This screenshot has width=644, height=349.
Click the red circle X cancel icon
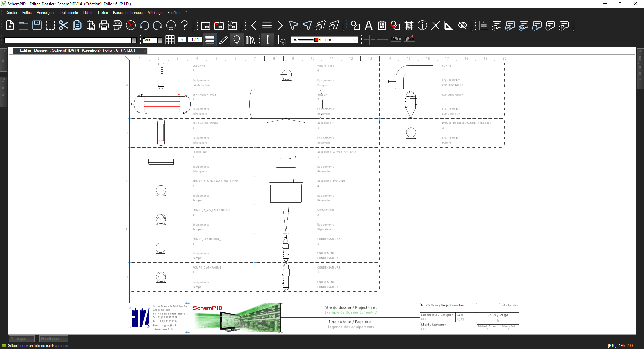(131, 26)
